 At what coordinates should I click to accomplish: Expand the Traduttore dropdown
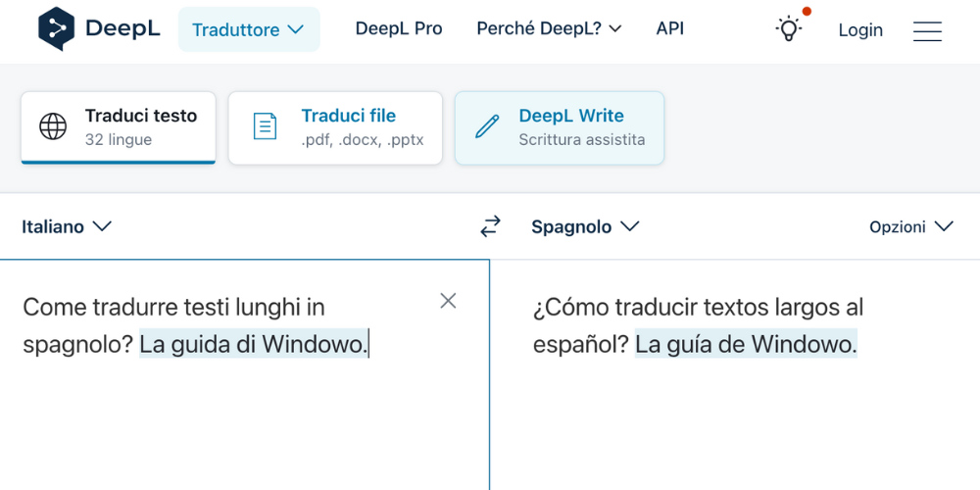tap(249, 29)
